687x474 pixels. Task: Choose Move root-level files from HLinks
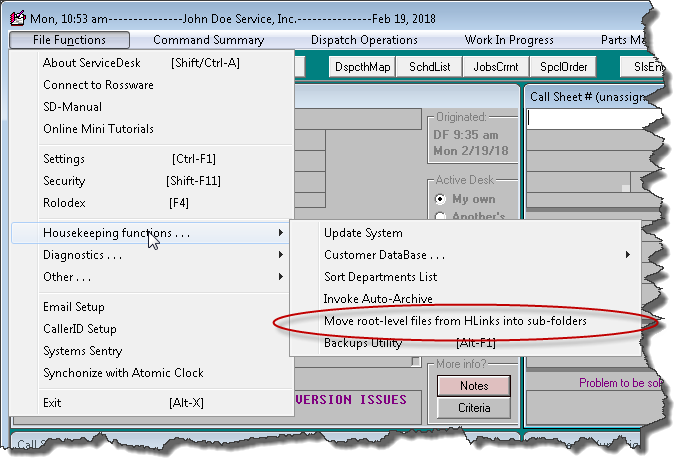455,321
